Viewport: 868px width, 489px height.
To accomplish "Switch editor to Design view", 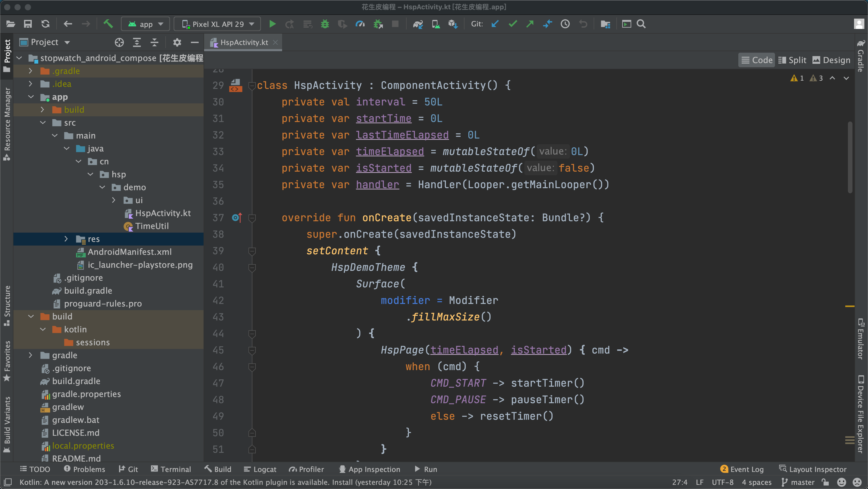I will (831, 60).
